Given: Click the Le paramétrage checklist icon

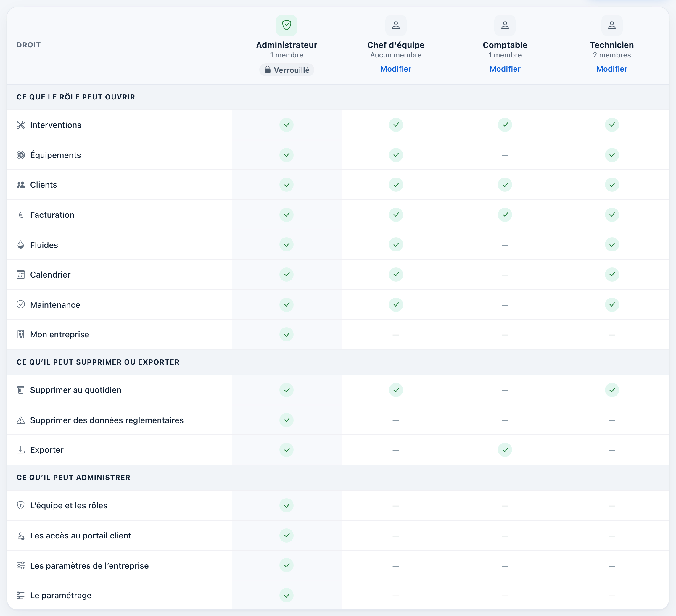Looking at the screenshot, I should pos(21,595).
